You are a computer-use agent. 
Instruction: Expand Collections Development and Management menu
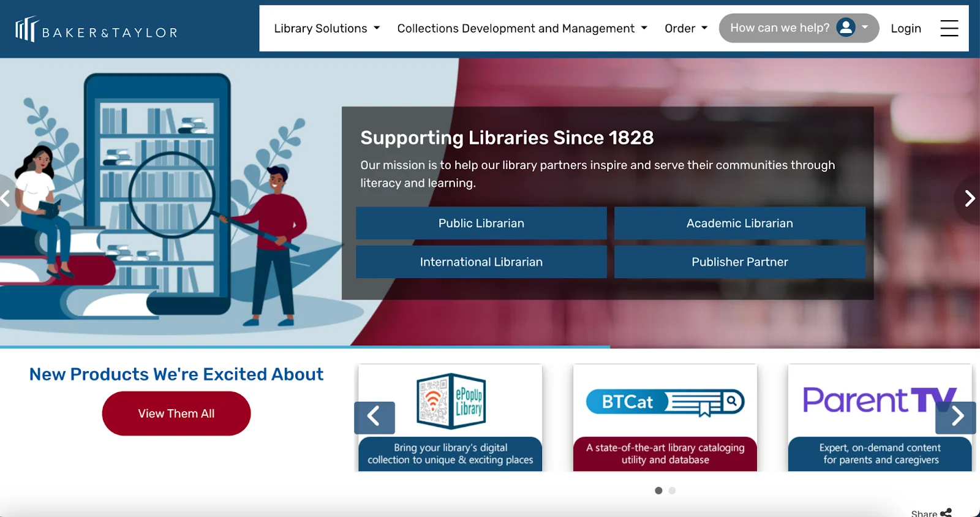pyautogui.click(x=522, y=28)
